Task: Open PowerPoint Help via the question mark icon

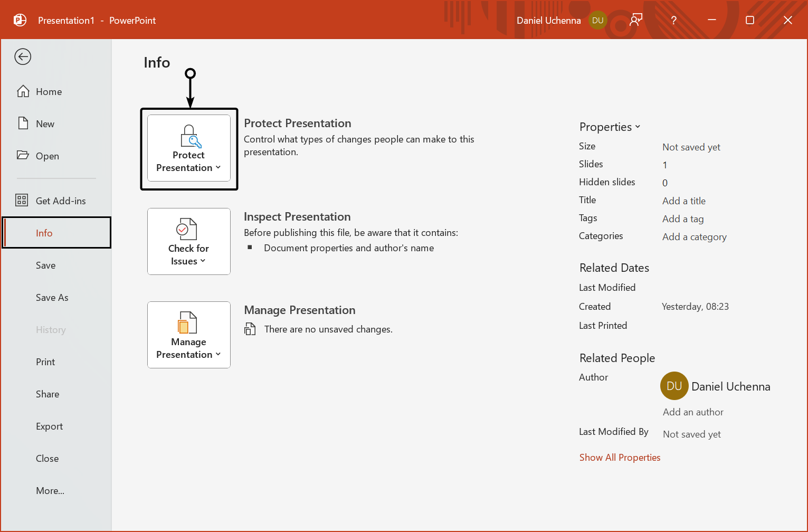Action: [x=673, y=20]
